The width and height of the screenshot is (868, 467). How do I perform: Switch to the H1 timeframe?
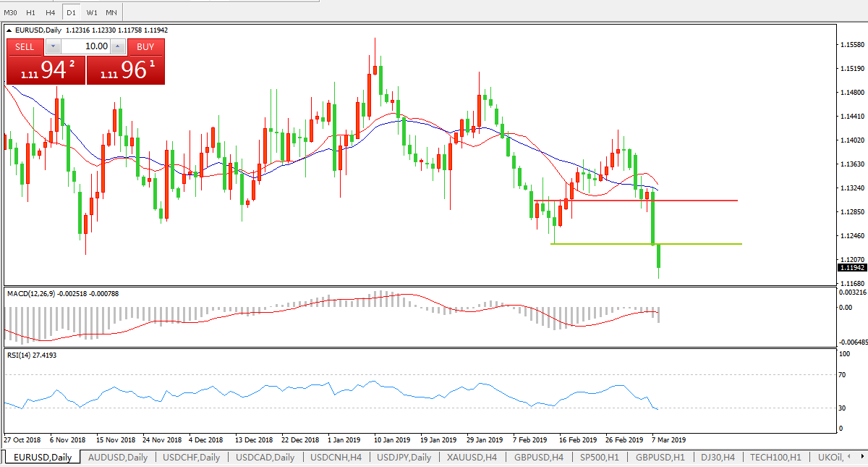click(30, 12)
